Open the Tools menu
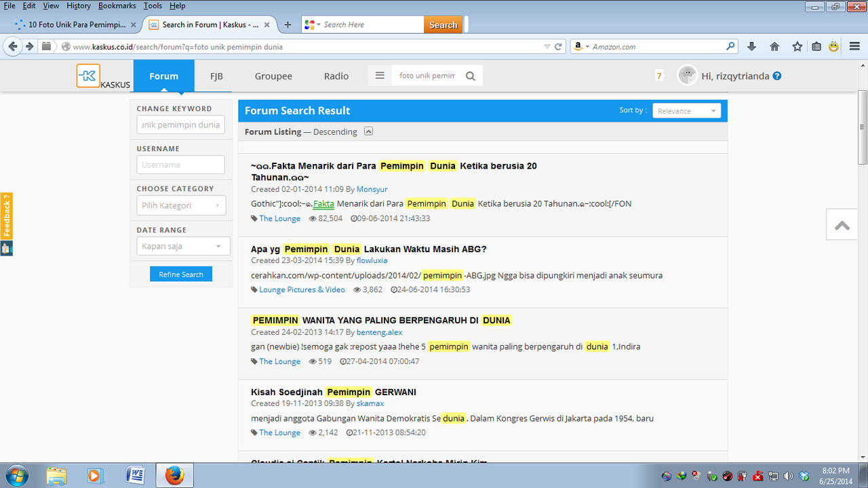The width and height of the screenshot is (868, 488). (153, 5)
